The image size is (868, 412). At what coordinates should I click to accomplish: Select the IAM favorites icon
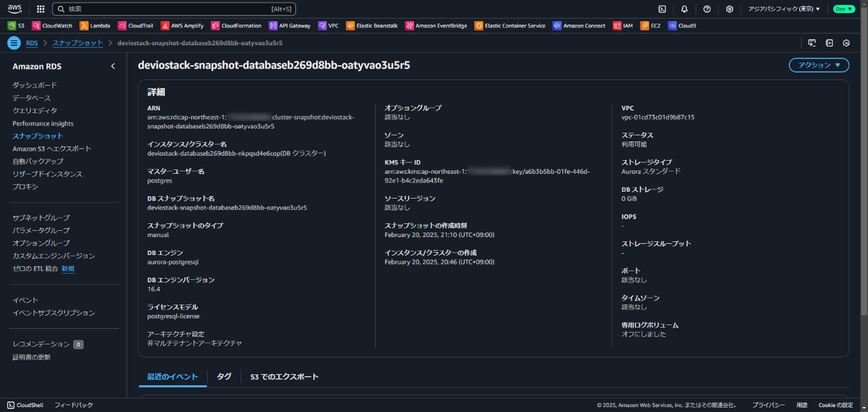click(622, 25)
